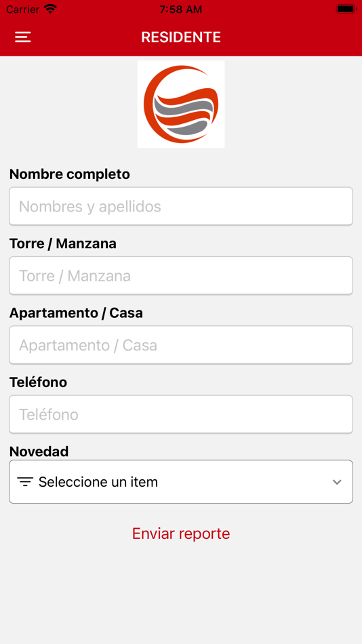Tap the 'Nombre completo' label
Viewport: 362px width, 644px height.
point(69,174)
